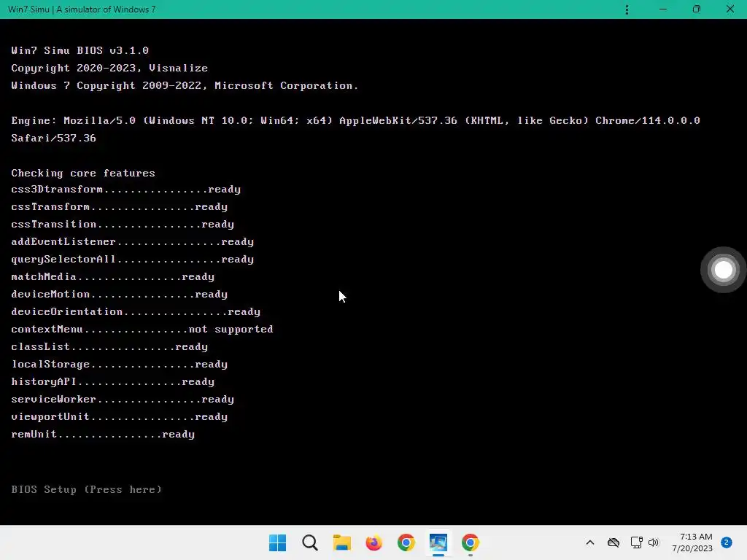Click 'css3Dtransform' ready line

click(x=125, y=189)
